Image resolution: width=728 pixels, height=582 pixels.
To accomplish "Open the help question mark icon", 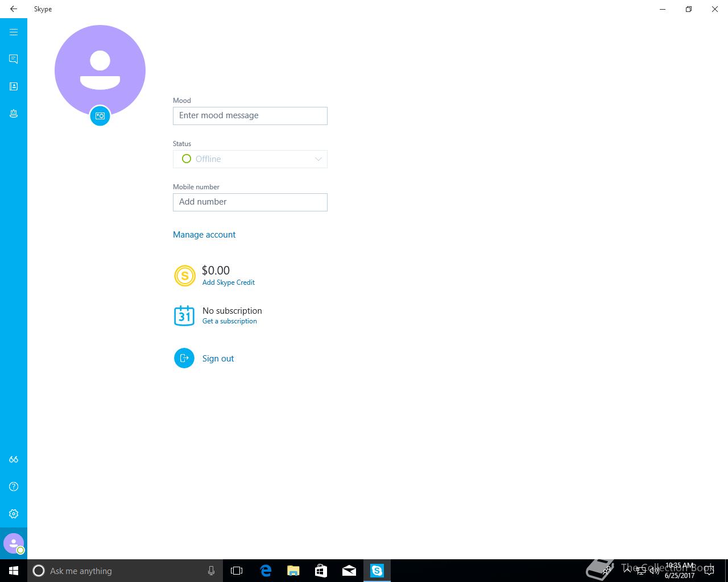I will click(14, 487).
